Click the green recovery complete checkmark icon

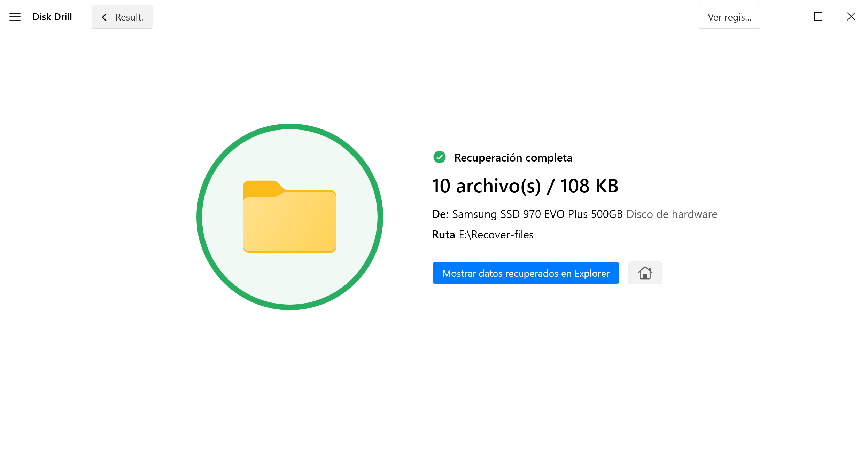(x=439, y=158)
